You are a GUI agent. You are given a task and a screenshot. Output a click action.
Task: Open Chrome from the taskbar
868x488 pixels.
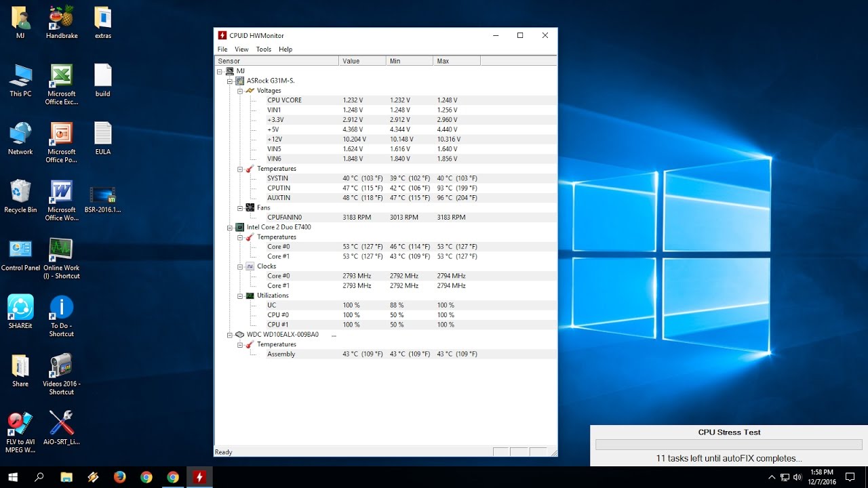tap(146, 477)
